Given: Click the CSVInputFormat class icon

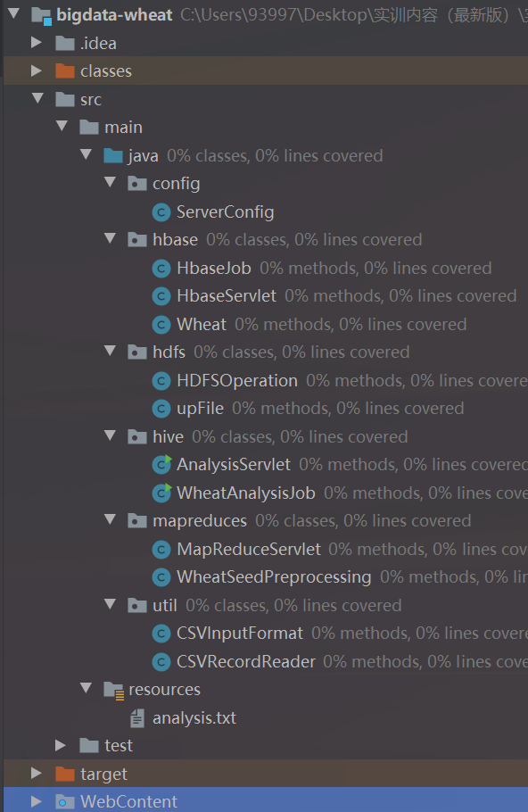Looking at the screenshot, I should (161, 634).
